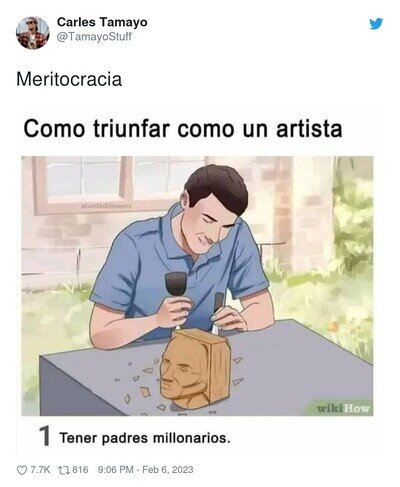This screenshot has height=487, width=400.
Task: Click the 'Como triunfar como un artista' heading
Action: [183, 129]
